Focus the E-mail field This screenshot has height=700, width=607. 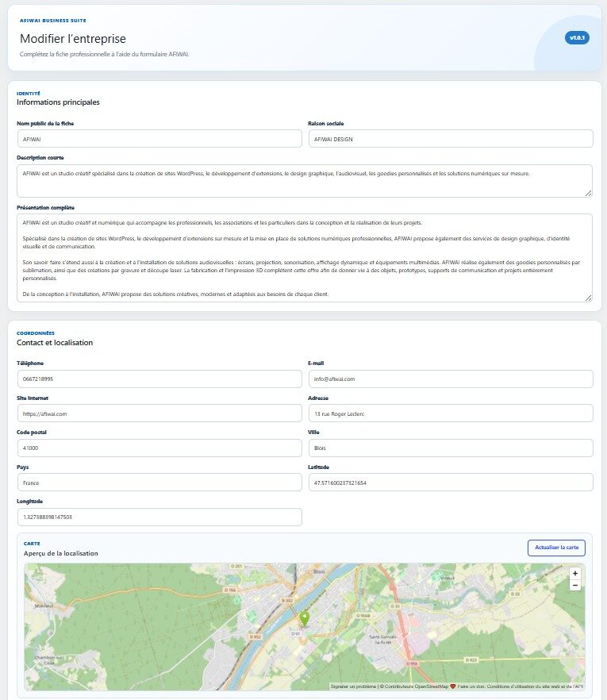(451, 379)
